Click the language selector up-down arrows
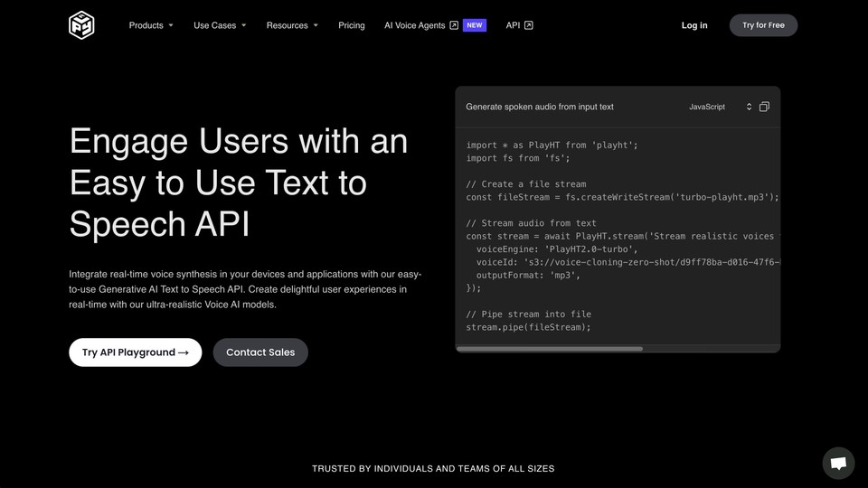This screenshot has height=488, width=868. point(749,107)
